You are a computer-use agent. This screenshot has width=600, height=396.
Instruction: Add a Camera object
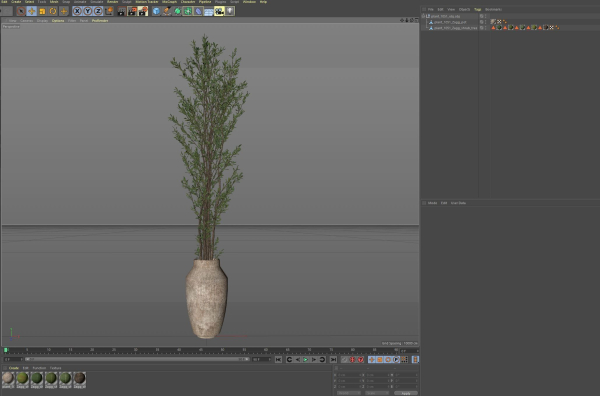click(x=219, y=11)
